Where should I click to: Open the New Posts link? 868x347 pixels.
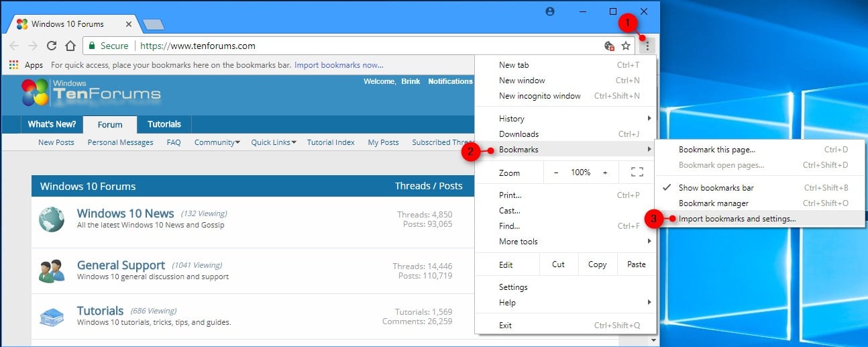pyautogui.click(x=56, y=142)
